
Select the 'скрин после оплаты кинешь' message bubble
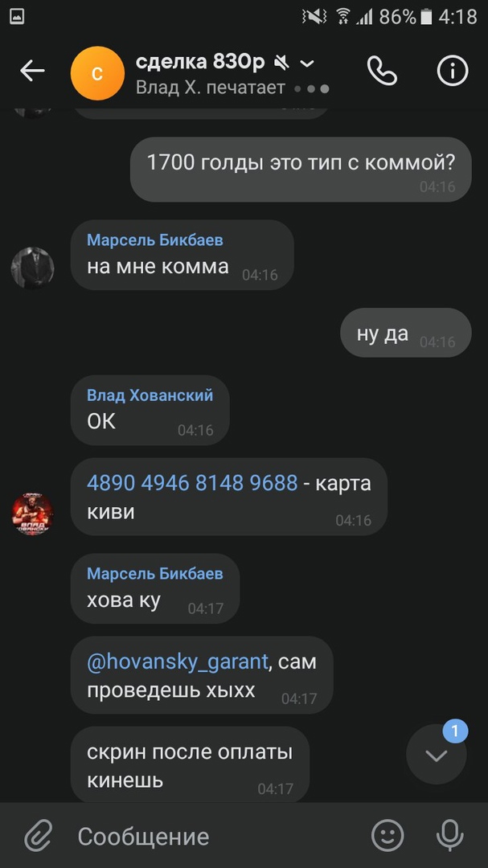(x=190, y=764)
